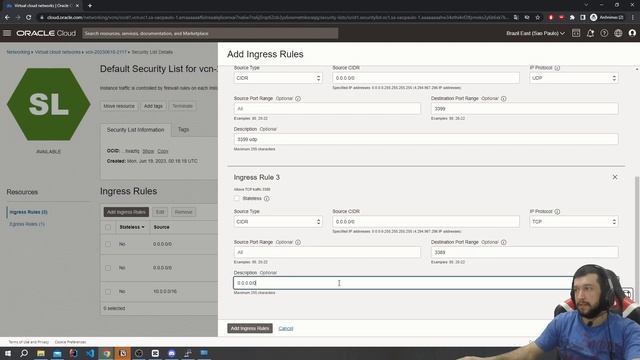Image resolution: width=640 pixels, height=360 pixels.
Task: Open the language globe icon
Action: click(x=618, y=33)
